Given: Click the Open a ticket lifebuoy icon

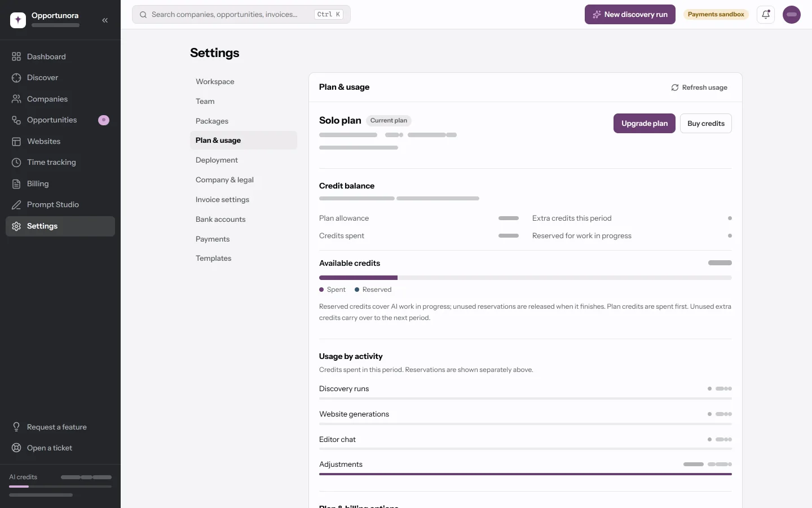Looking at the screenshot, I should 16,448.
